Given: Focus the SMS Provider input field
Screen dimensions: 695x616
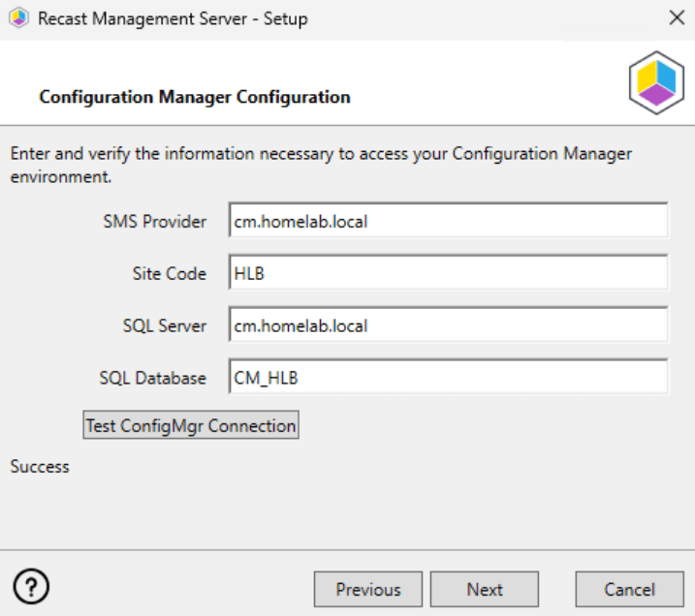Looking at the screenshot, I should click(x=448, y=221).
